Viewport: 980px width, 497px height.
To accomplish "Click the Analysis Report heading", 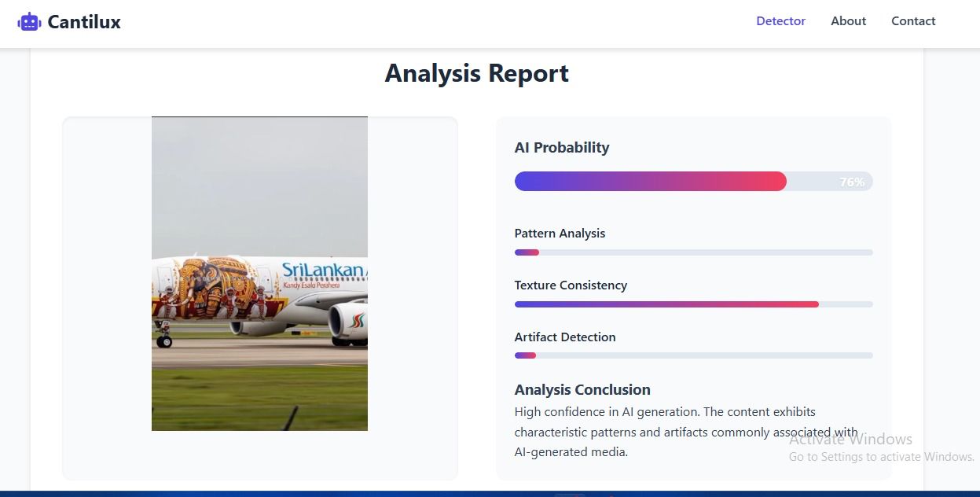I will point(476,73).
